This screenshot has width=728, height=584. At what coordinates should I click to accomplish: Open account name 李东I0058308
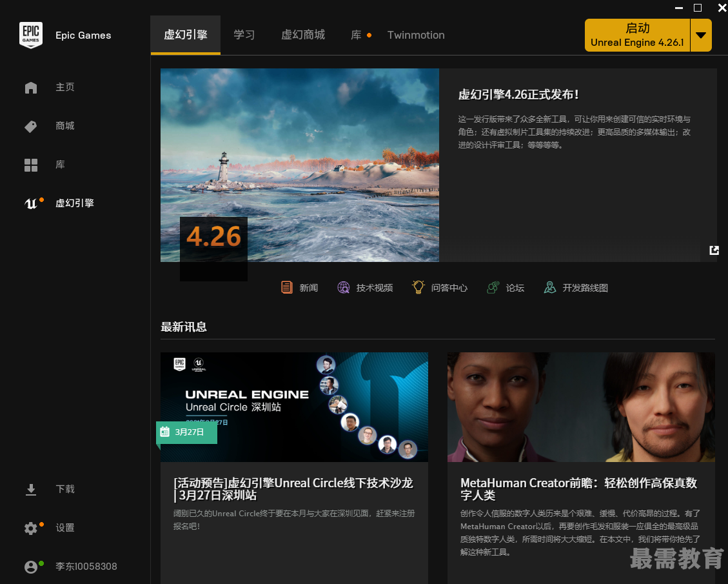86,567
